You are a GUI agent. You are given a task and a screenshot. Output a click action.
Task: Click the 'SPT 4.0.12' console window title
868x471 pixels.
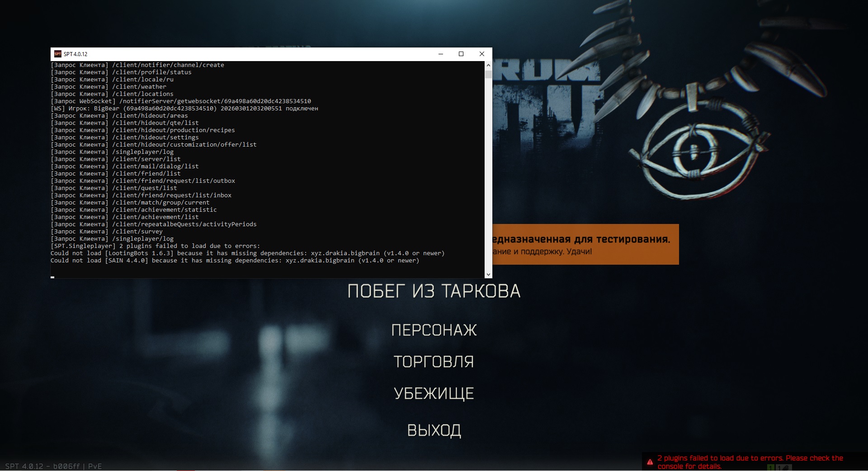point(75,54)
